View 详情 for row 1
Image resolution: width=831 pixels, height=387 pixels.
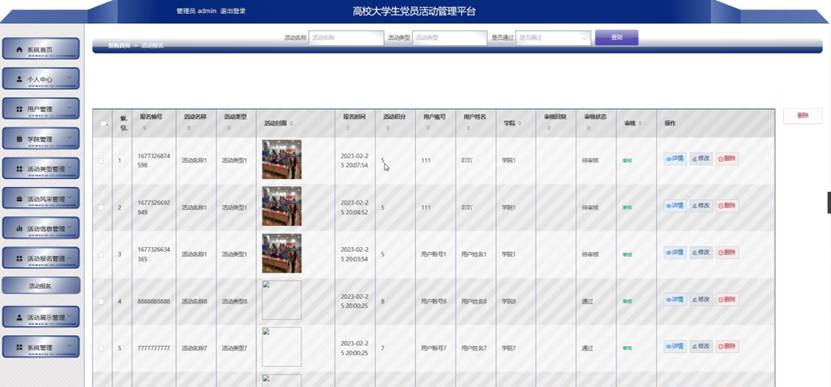[x=675, y=159]
